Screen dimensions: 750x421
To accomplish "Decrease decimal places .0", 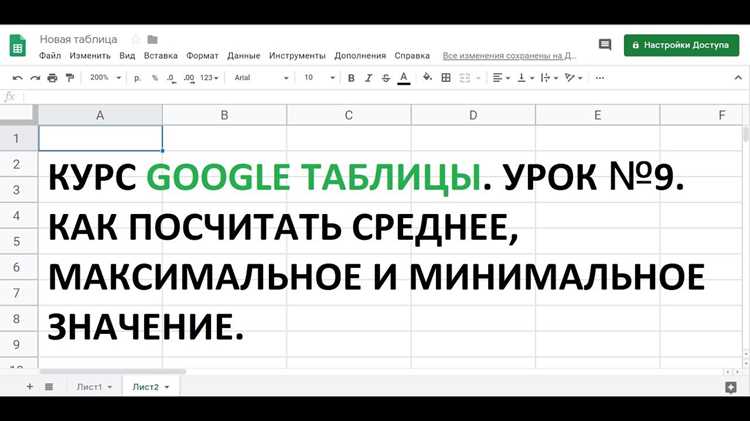I will coord(171,78).
